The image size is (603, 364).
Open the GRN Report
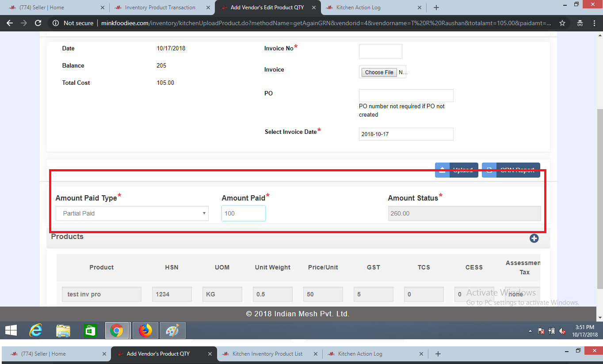511,170
